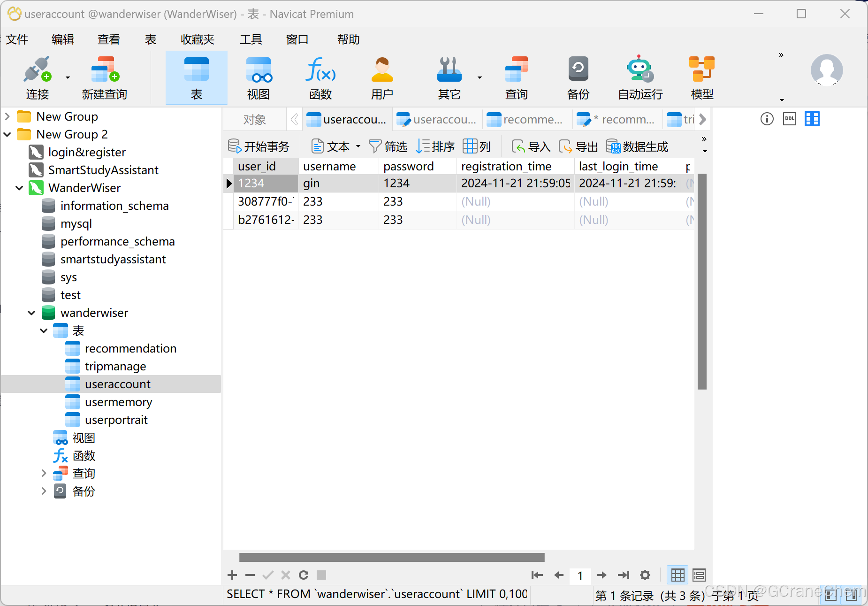Open the Query (查询) toolbar item

(x=516, y=78)
